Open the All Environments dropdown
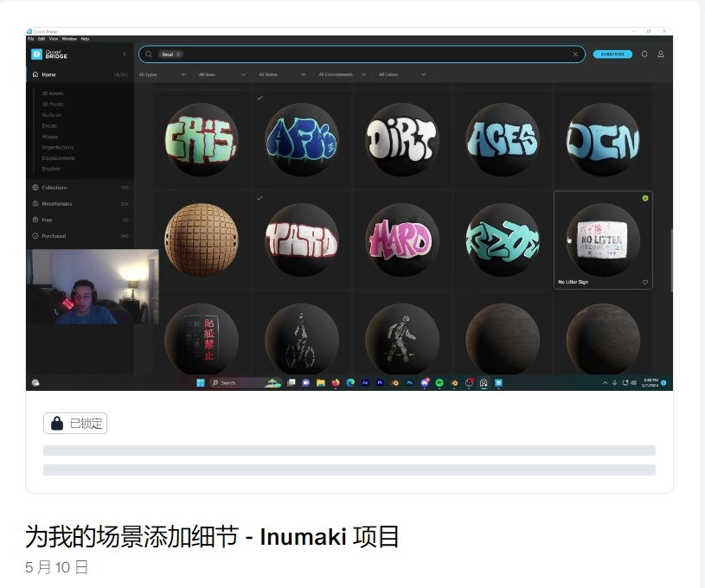Screen dimensions: 705x588 point(343,74)
